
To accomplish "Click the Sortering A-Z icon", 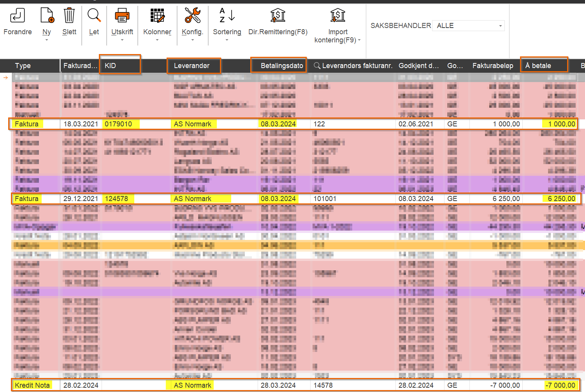I will [x=227, y=15].
